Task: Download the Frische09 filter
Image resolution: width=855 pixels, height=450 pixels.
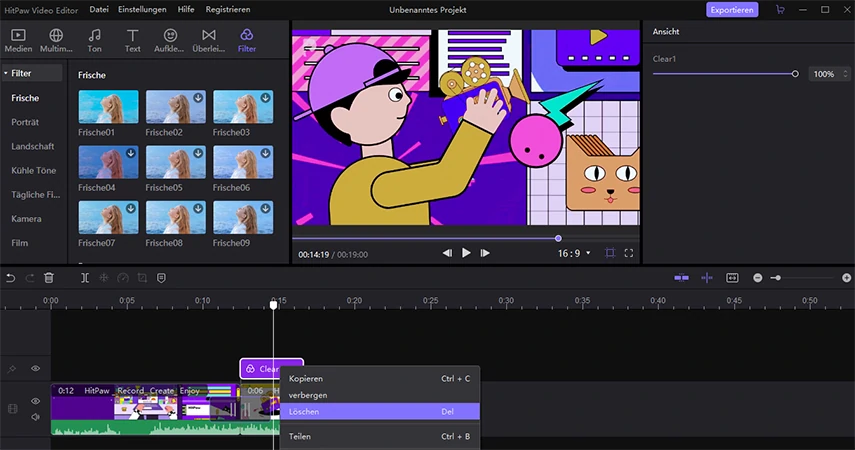Action: coord(266,208)
